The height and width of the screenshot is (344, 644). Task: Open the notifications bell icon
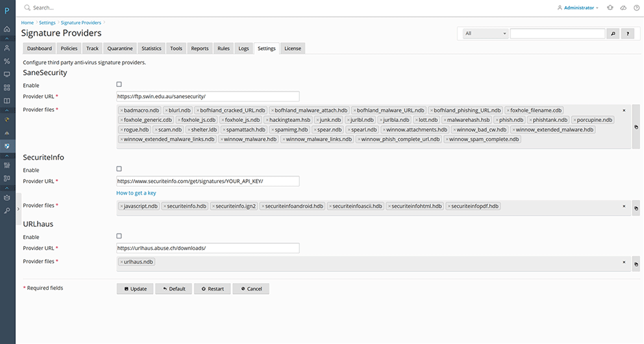point(610,8)
